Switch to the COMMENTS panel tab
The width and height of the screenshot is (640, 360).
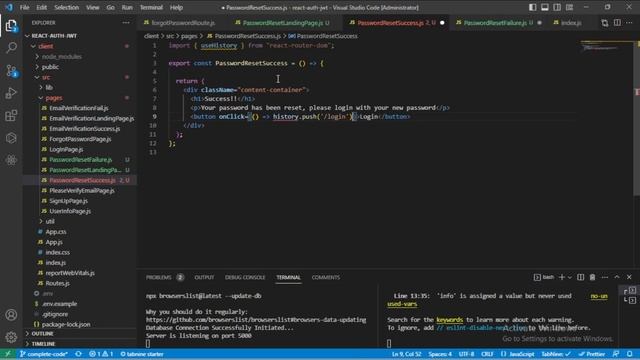point(326,277)
